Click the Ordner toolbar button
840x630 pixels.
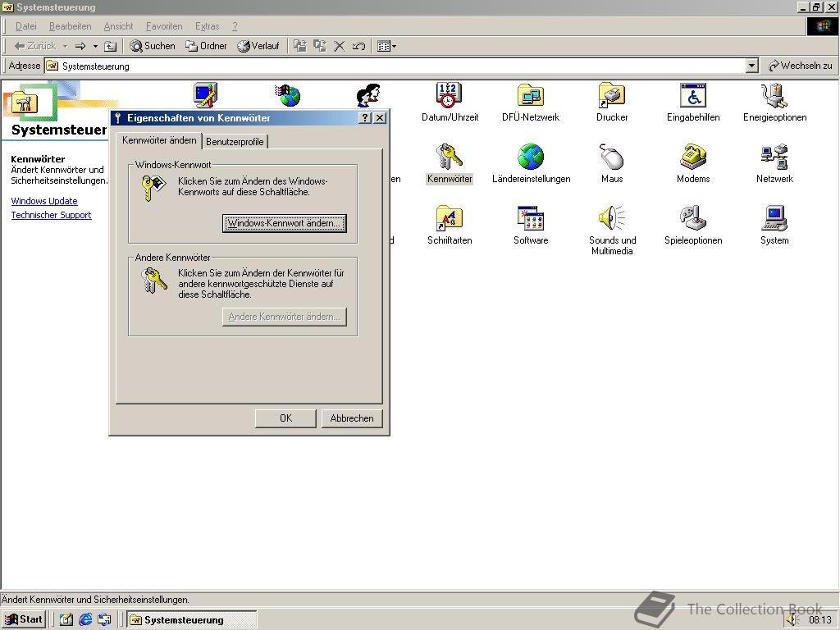pyautogui.click(x=206, y=46)
